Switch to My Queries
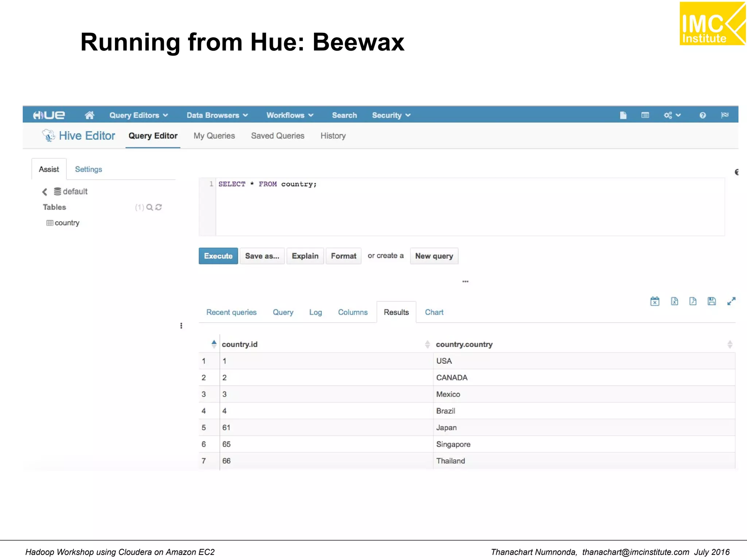747x560 pixels. click(x=214, y=136)
